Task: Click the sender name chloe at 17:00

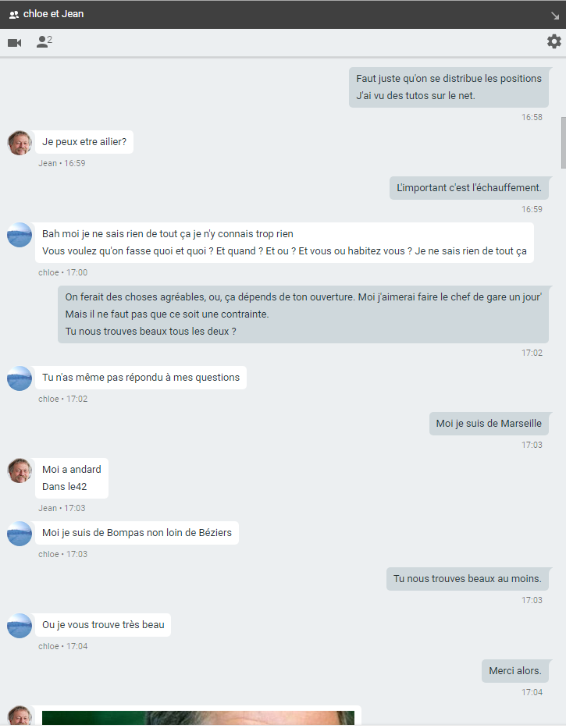Action: click(48, 272)
